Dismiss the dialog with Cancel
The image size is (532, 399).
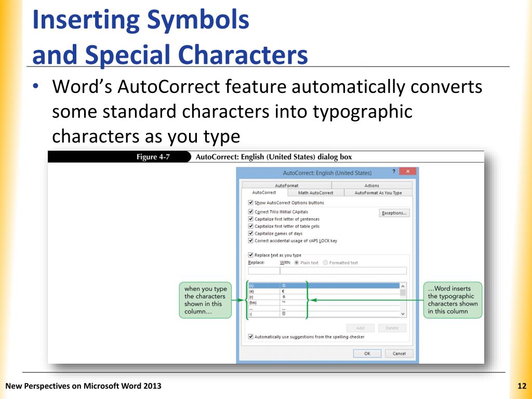399,353
